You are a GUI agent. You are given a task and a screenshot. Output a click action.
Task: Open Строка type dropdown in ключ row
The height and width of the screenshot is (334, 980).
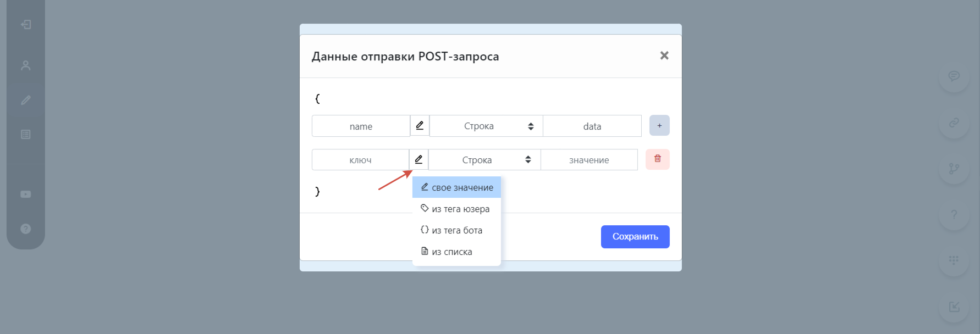485,160
